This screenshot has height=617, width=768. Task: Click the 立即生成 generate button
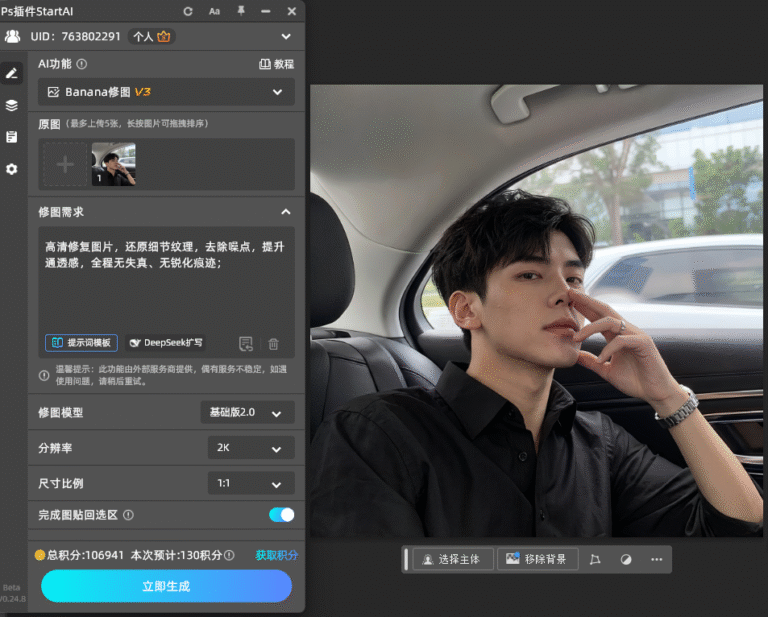167,586
